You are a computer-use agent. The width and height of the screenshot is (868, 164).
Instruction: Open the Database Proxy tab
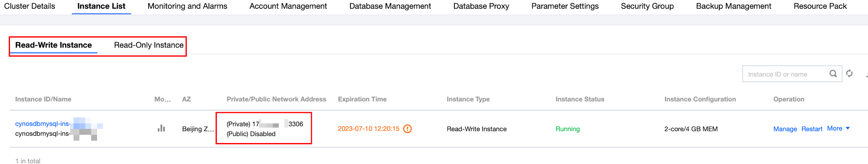(481, 6)
